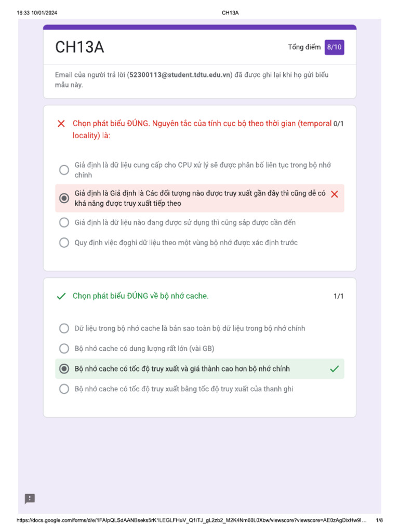Click green check on the correct cache answer
The height and width of the screenshot is (532, 399).
(335, 369)
